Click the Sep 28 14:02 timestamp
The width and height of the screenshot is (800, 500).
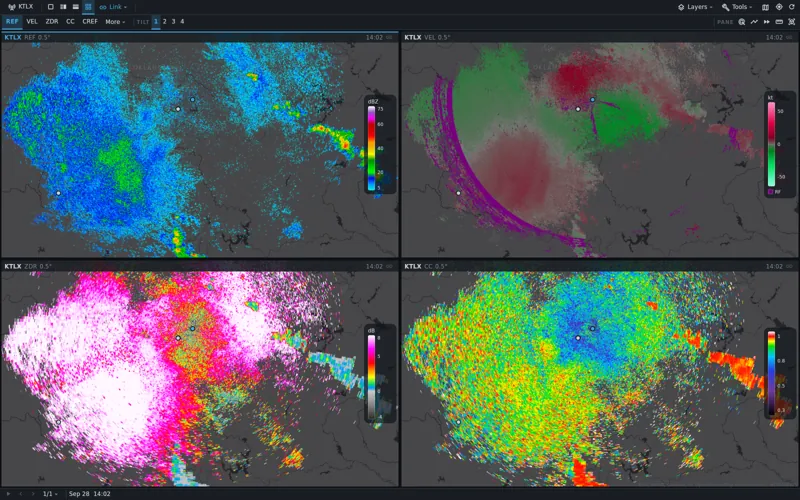(90, 494)
